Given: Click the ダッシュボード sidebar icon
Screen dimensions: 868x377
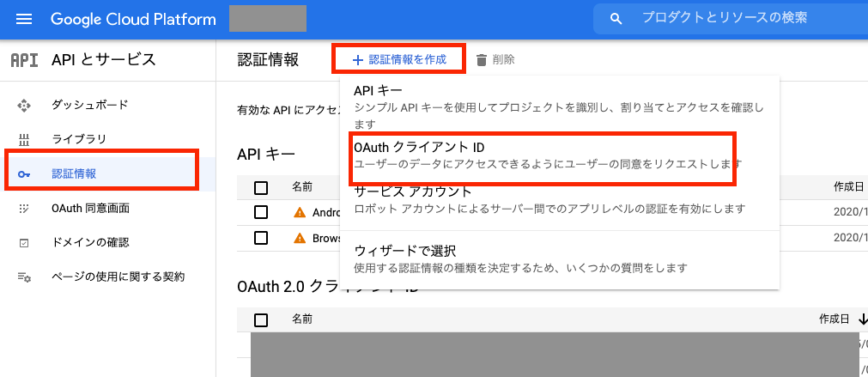Looking at the screenshot, I should 24,105.
